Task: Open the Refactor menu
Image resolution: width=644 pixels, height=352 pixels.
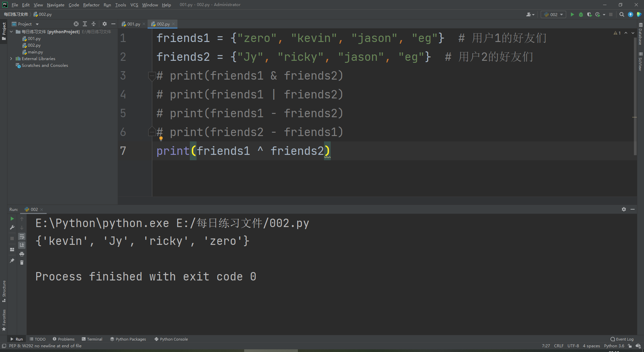Action: click(91, 5)
